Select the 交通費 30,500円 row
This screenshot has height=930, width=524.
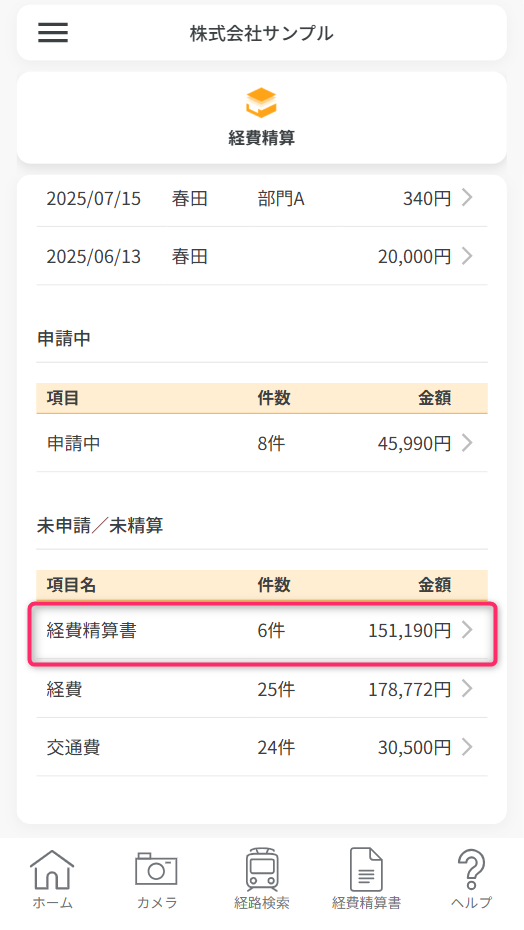tap(262, 747)
